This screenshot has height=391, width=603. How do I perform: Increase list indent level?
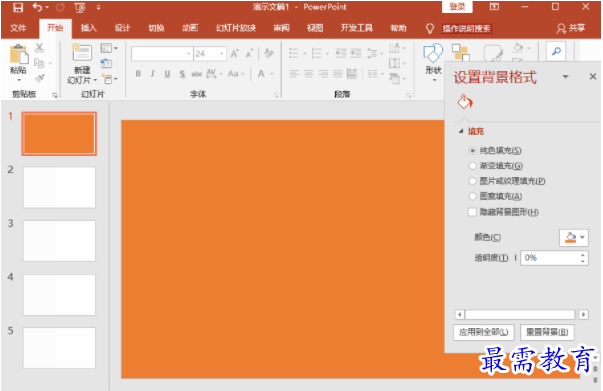[355, 53]
